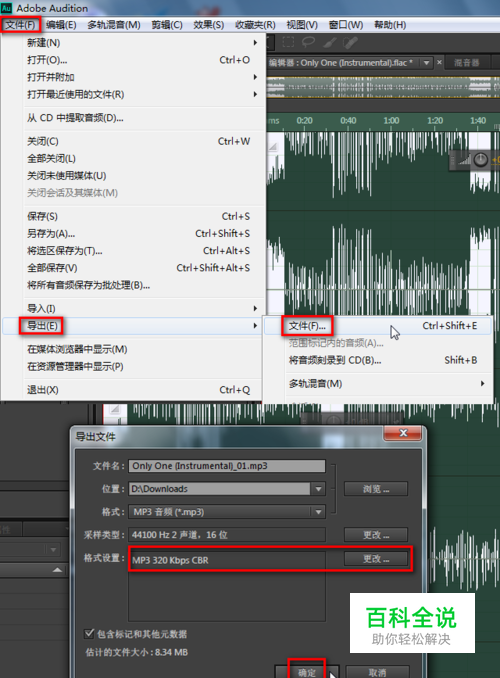Image resolution: width=500 pixels, height=678 pixels.
Task: Choose 另存为(A)... menu item
Action: pos(132,233)
